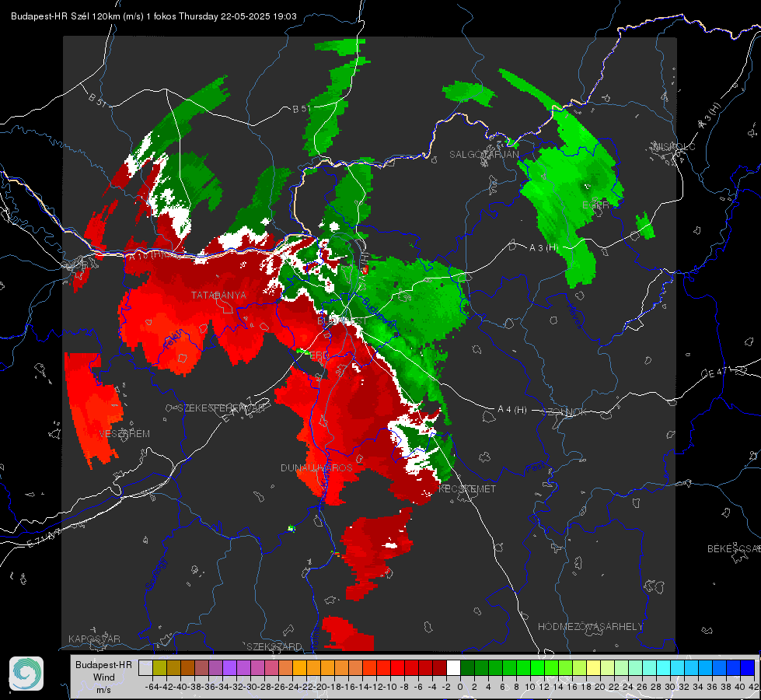The width and height of the screenshot is (761, 700).
Task: Click the A 4 (H) road label
Action: (512, 410)
